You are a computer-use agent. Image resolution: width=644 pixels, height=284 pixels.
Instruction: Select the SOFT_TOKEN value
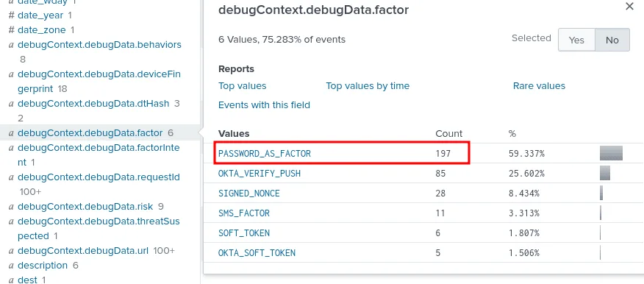coord(244,233)
